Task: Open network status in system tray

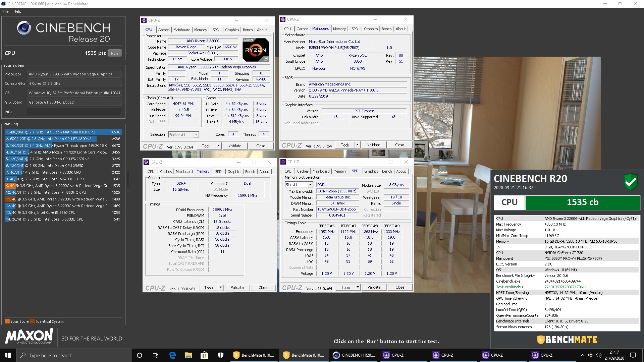Action: (x=591, y=355)
